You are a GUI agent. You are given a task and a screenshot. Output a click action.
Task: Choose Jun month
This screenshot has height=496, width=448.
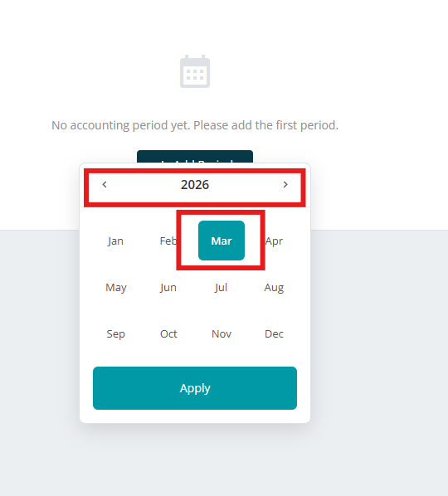click(168, 288)
